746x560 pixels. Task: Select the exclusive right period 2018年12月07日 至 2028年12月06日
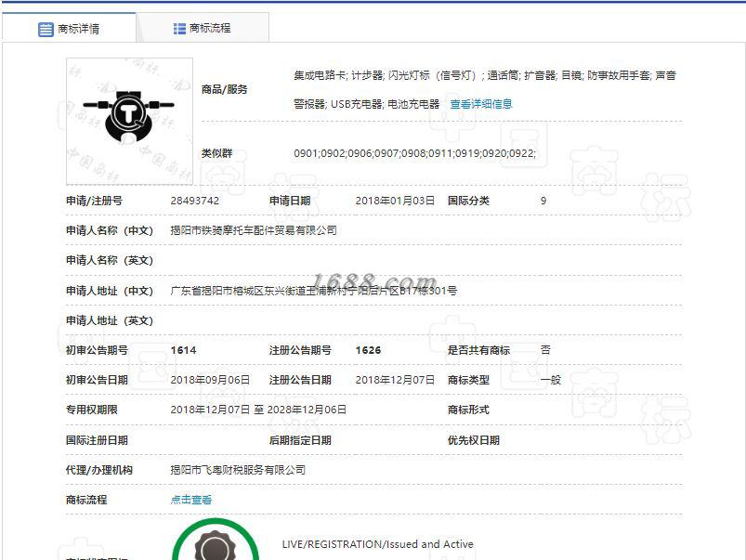(258, 410)
